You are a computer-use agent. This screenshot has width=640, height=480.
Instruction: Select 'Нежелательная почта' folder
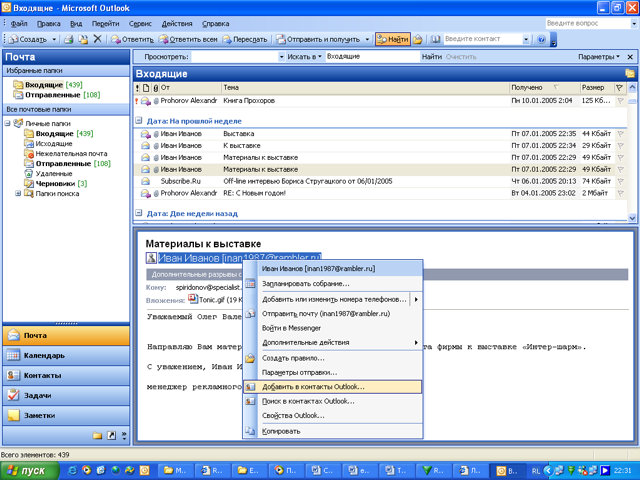71,153
